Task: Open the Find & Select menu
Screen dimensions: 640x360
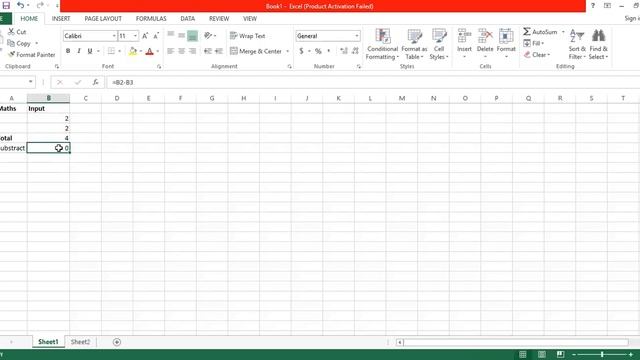Action: point(598,44)
